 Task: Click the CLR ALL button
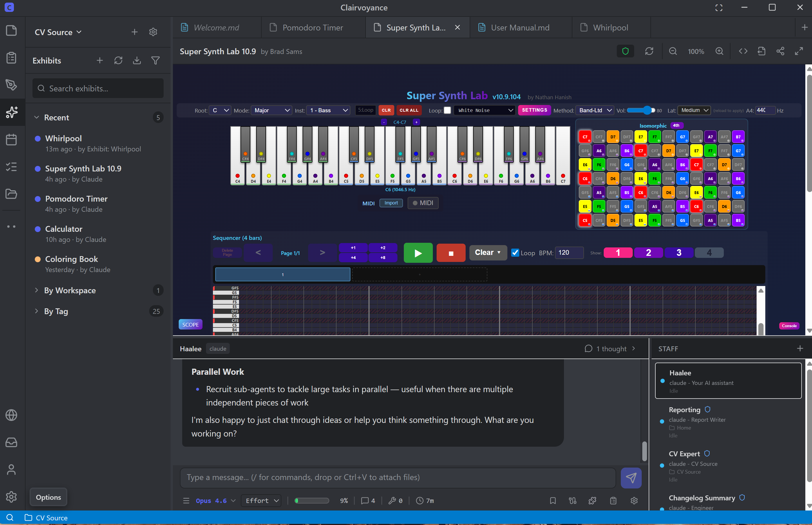pos(409,110)
